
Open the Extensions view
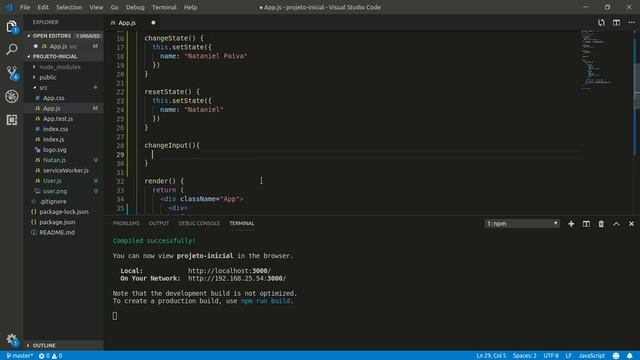(x=11, y=120)
